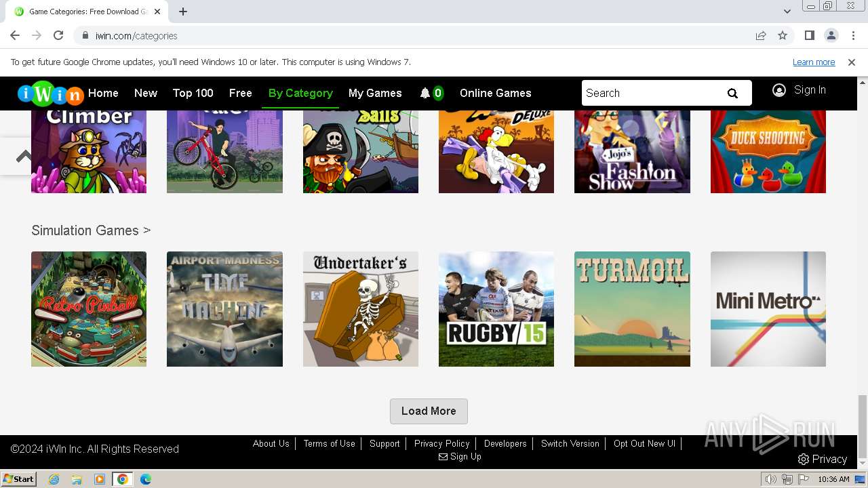
Task: Click the Start button
Action: coord(19,479)
